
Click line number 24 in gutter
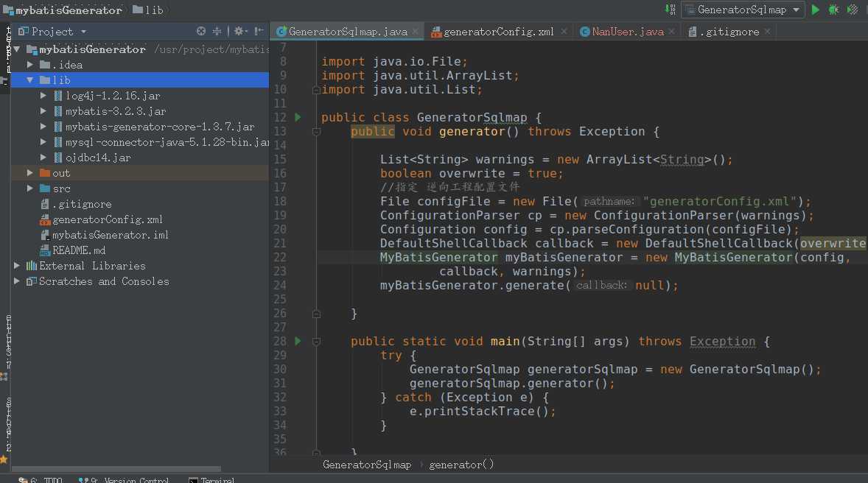[x=280, y=286]
